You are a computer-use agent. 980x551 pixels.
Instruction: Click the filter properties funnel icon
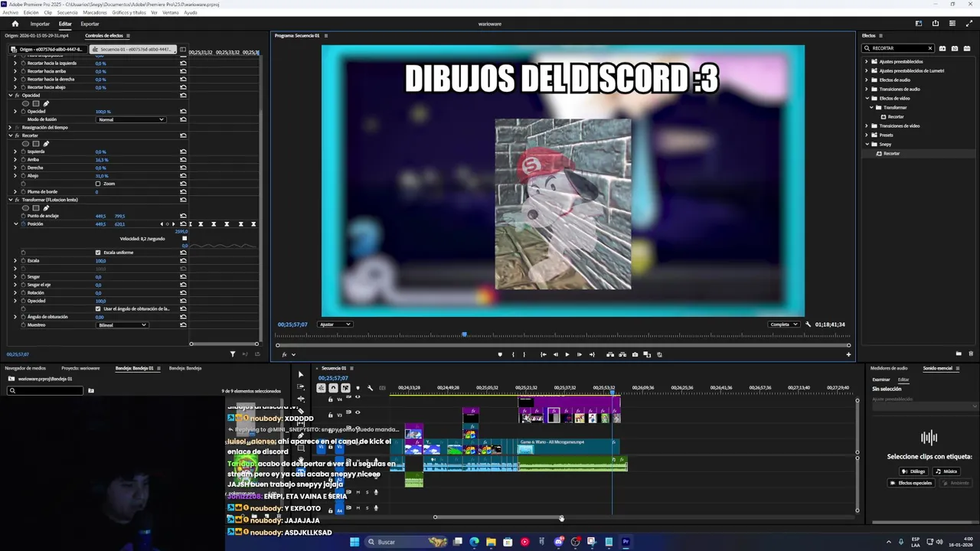[x=233, y=354]
